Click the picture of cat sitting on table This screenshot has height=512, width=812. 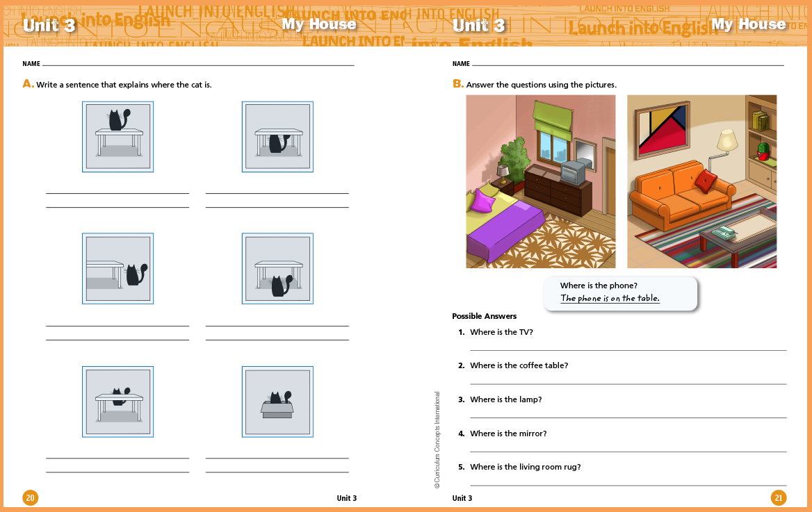[117, 137]
